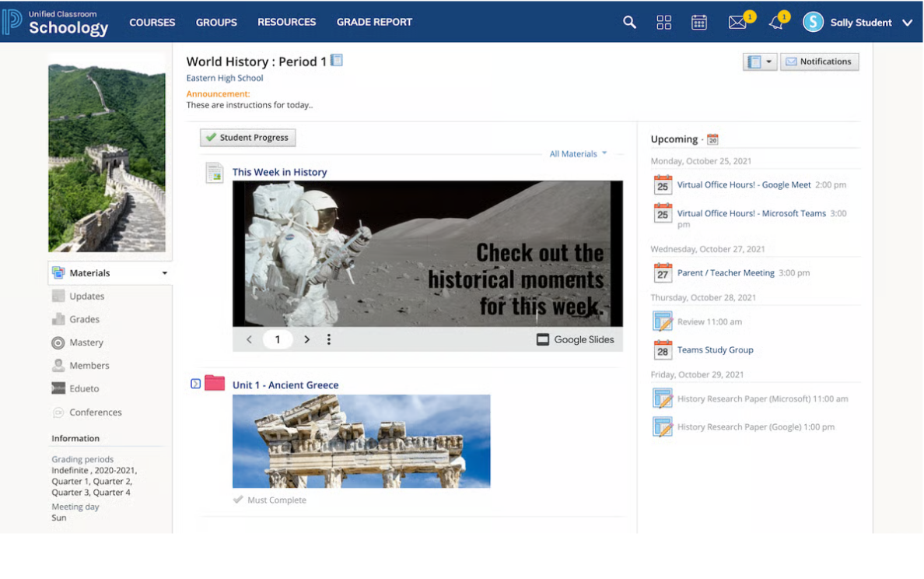This screenshot has height=579, width=924.
Task: Click the Student Progress button
Action: point(247,137)
